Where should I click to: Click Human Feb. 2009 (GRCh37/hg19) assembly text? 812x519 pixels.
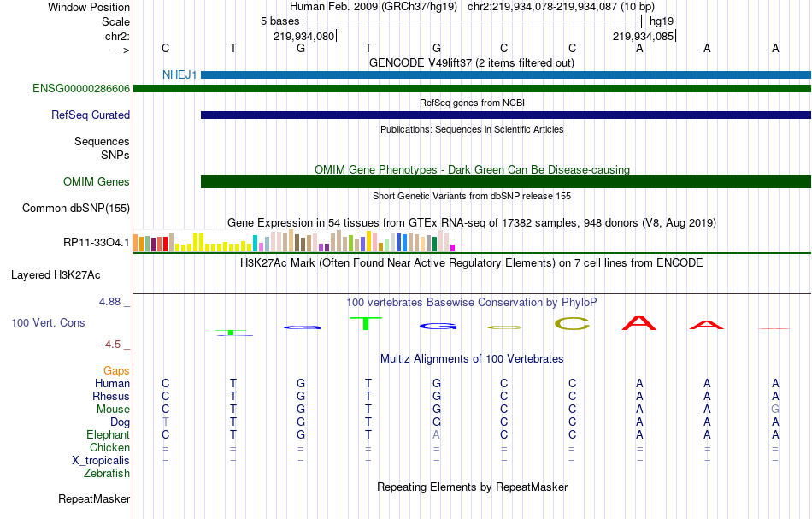pos(374,7)
